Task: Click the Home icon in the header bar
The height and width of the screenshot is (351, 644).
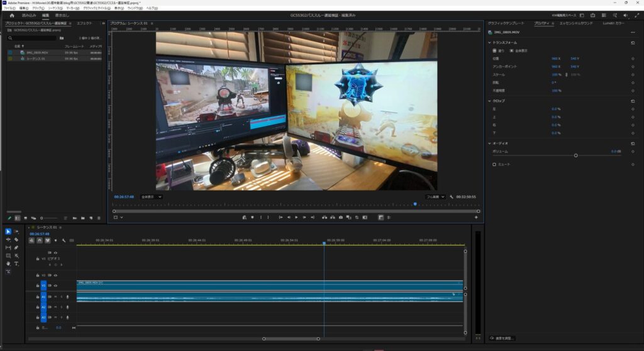Action: 12,15
